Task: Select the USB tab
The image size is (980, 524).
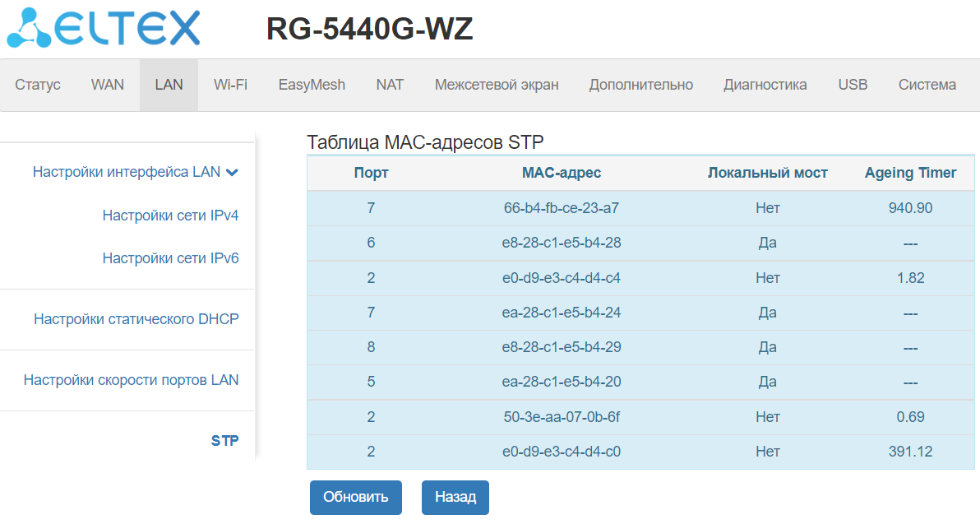Action: click(853, 85)
